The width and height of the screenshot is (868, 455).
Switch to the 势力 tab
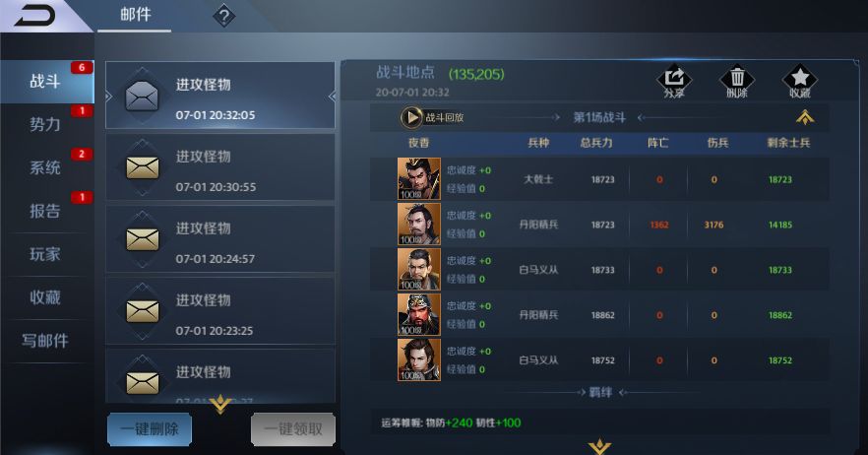[45, 125]
